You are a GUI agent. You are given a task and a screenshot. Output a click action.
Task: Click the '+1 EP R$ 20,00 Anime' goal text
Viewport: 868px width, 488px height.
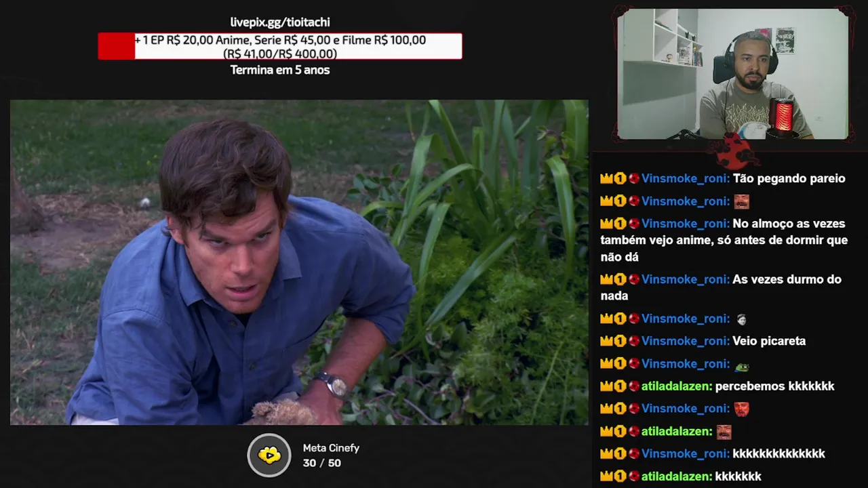[280, 40]
